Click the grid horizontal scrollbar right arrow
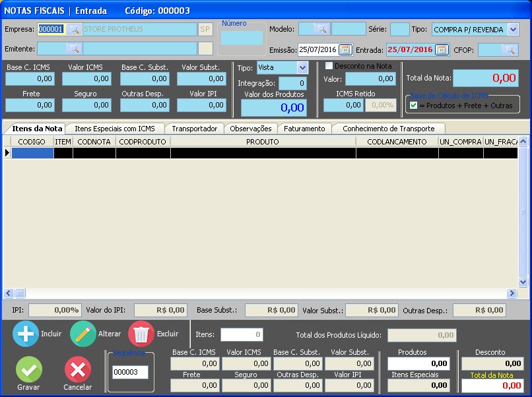 tap(512, 293)
